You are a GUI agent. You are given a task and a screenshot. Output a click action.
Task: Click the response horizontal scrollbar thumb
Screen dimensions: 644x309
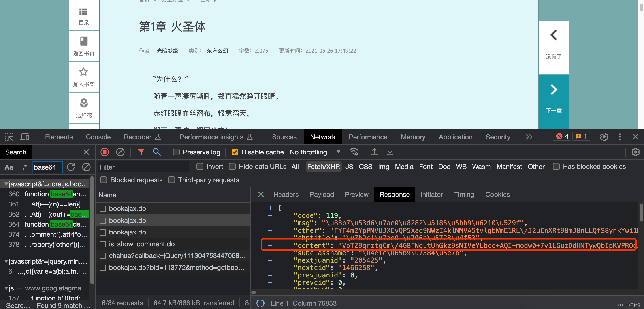pyautogui.click(x=254, y=292)
